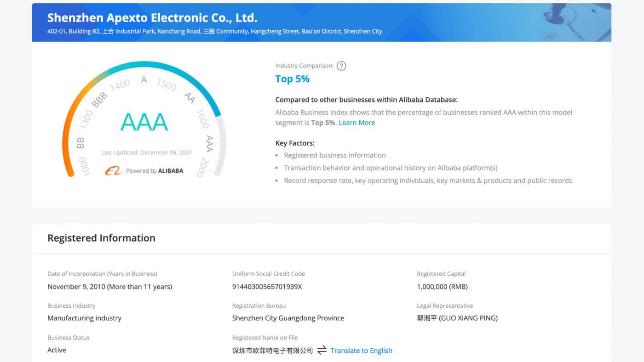Viewport: 644px width, 362px height.
Task: Click the Powered by ALIBABA text
Action: (155, 171)
